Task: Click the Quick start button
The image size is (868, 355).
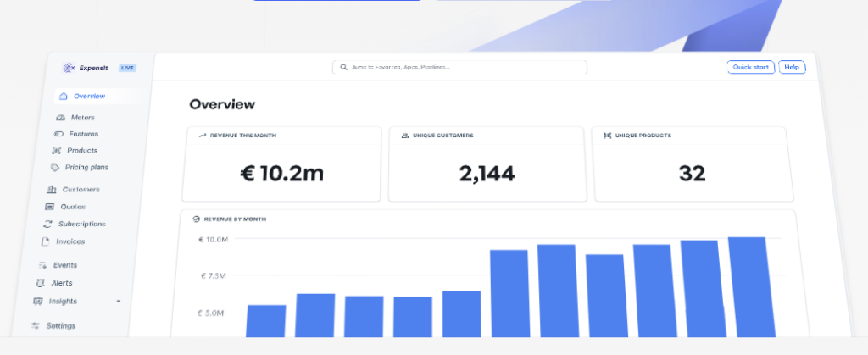Action: (x=751, y=68)
